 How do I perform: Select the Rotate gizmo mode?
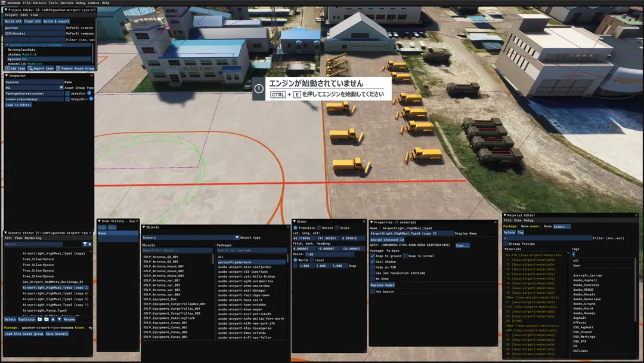pyautogui.click(x=319, y=227)
